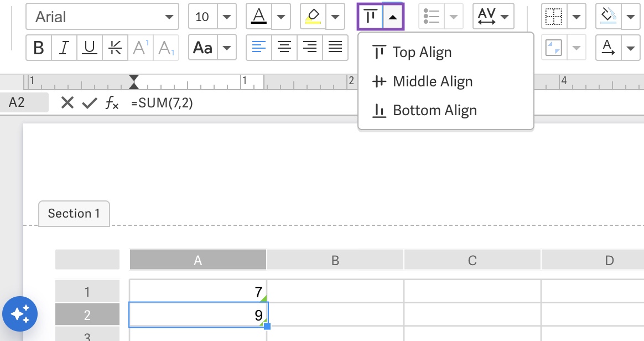Select column D header

click(593, 261)
